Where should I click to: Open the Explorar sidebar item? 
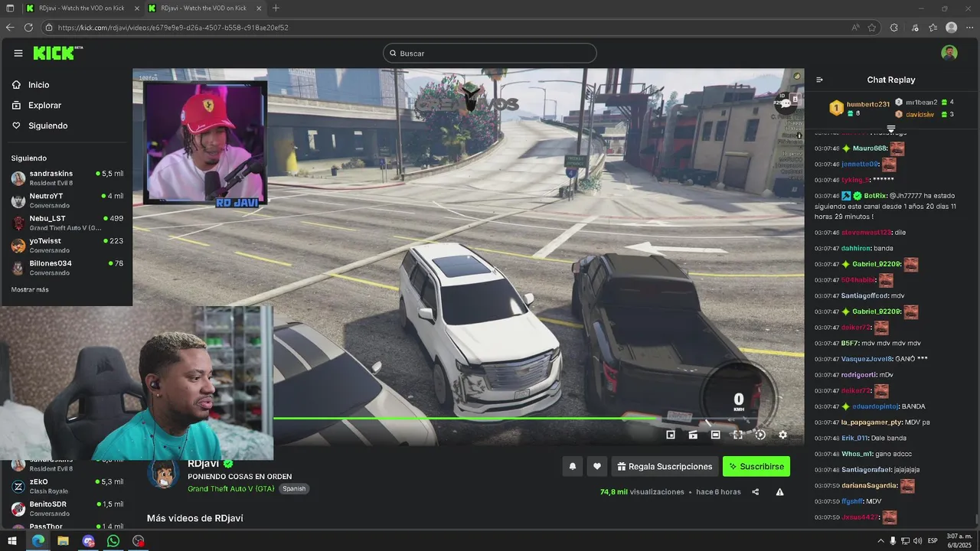[44, 106]
